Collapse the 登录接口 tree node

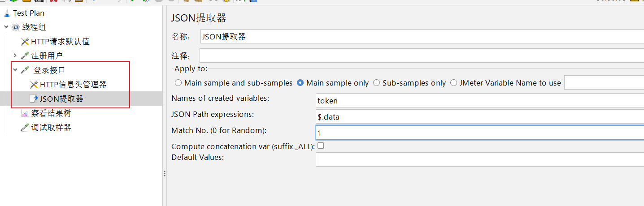coord(15,70)
